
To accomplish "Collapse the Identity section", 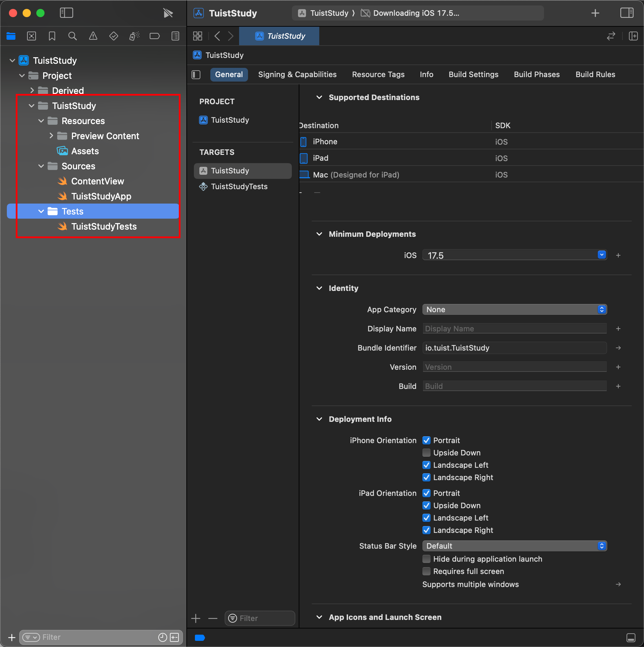I will point(319,288).
